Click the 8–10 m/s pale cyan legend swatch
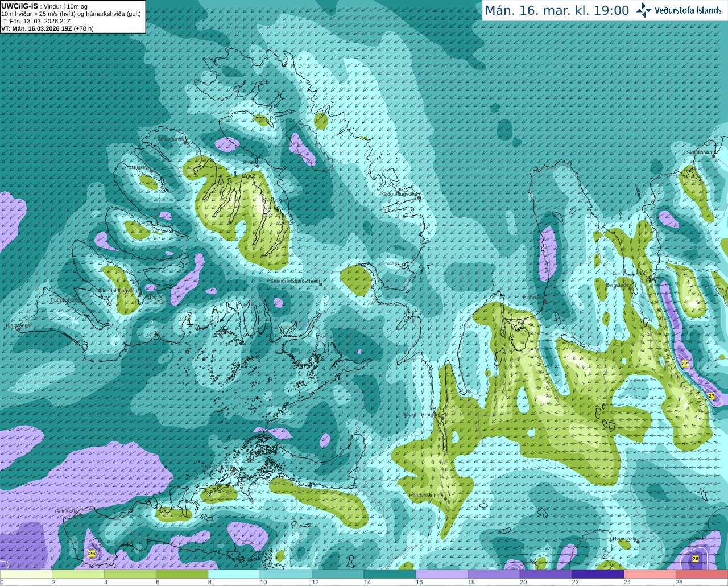 (234, 575)
